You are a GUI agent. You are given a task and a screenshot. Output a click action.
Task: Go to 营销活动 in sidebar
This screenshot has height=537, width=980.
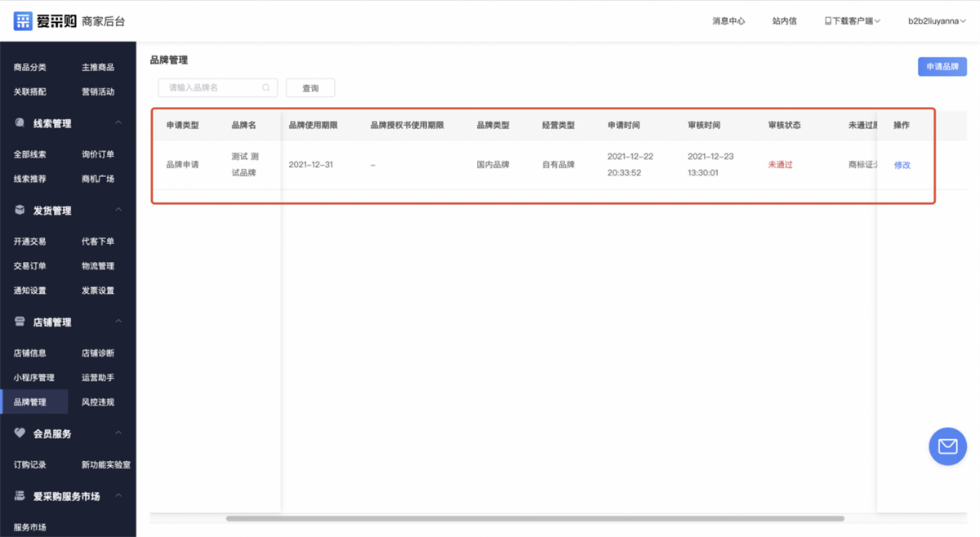(x=98, y=92)
